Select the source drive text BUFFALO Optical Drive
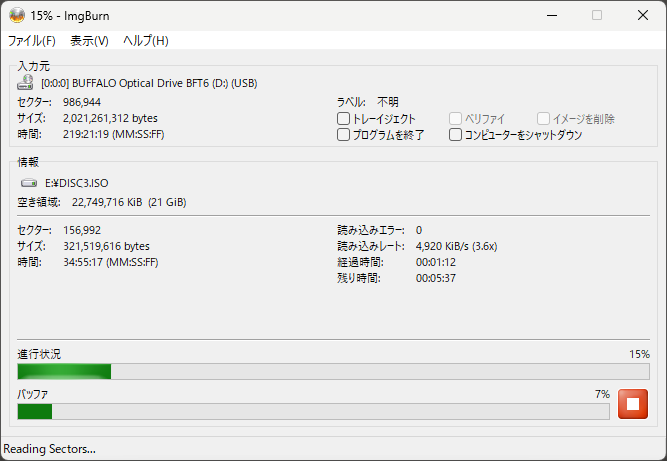Image resolution: width=667 pixels, height=461 pixels. point(149,83)
